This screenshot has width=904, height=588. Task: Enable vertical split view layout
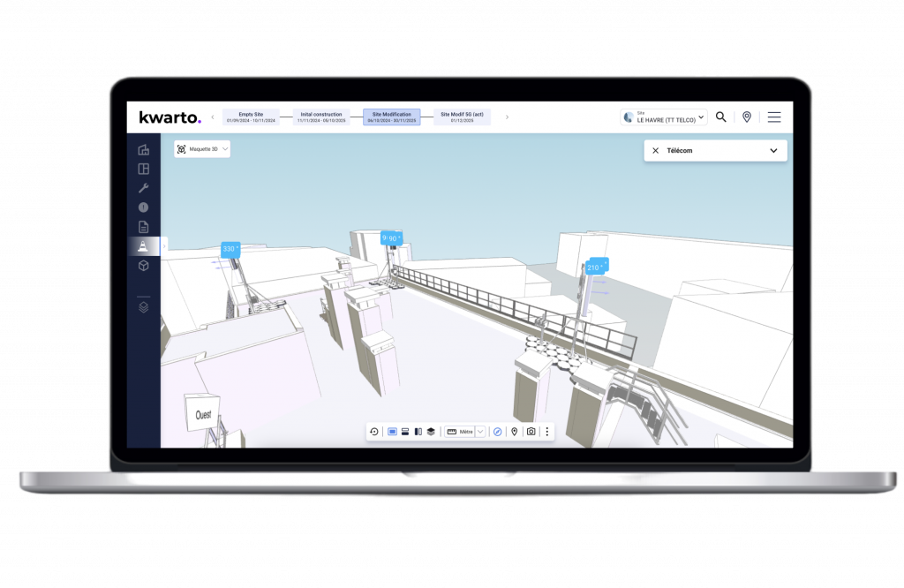pos(418,432)
